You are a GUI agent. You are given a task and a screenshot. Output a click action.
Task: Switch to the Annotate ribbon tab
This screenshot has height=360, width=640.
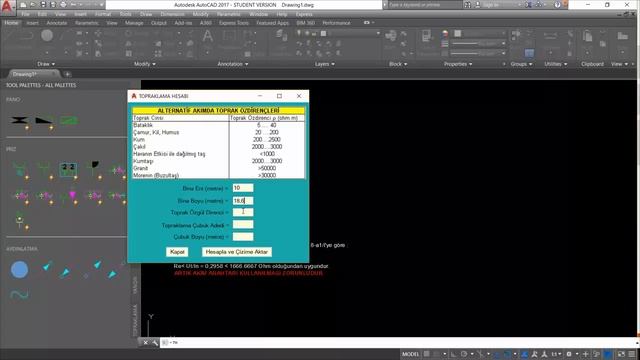click(x=57, y=23)
